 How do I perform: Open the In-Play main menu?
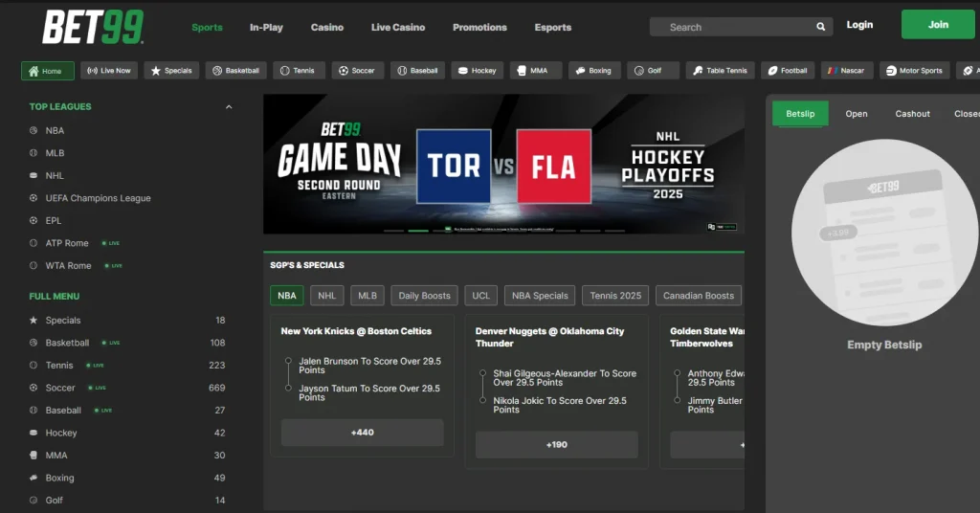coord(266,28)
